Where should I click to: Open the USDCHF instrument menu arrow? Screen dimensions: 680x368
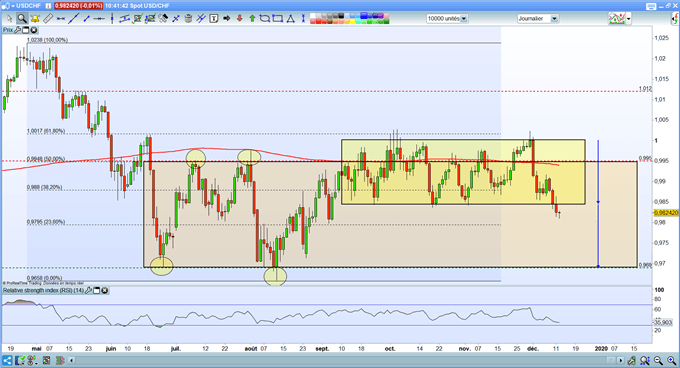(x=13, y=6)
